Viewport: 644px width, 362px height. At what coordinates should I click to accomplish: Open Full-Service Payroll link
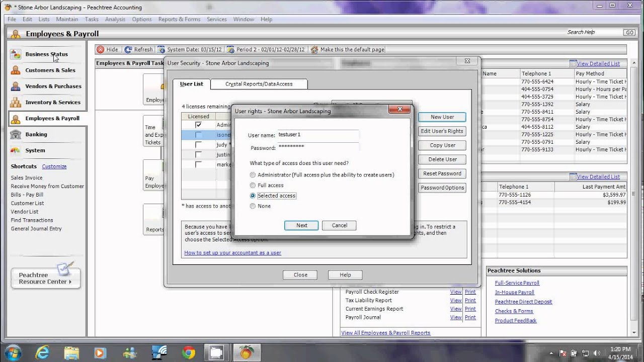(517, 283)
